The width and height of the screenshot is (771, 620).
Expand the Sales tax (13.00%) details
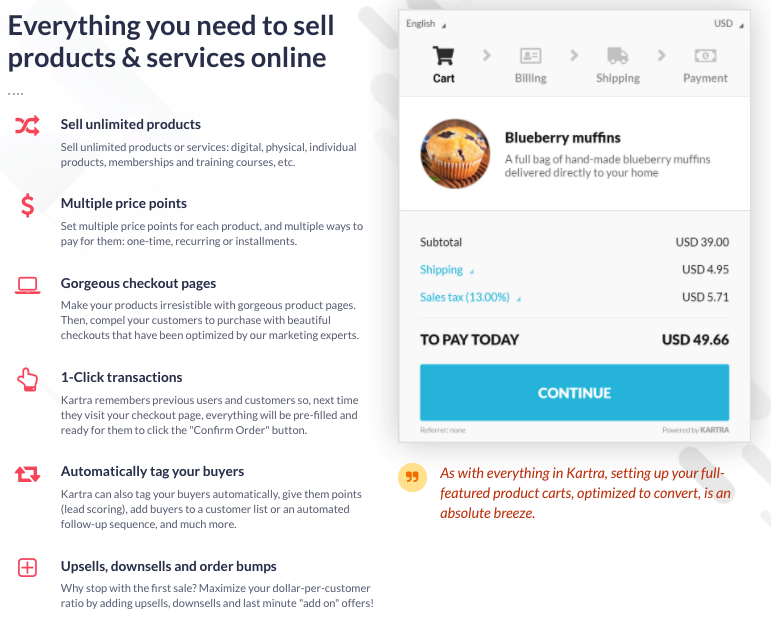pos(470,297)
